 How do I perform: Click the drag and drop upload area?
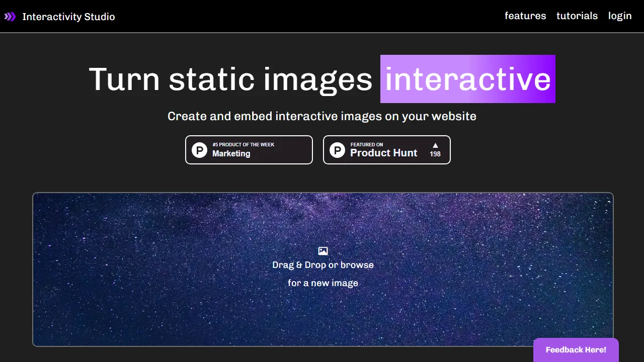(323, 270)
